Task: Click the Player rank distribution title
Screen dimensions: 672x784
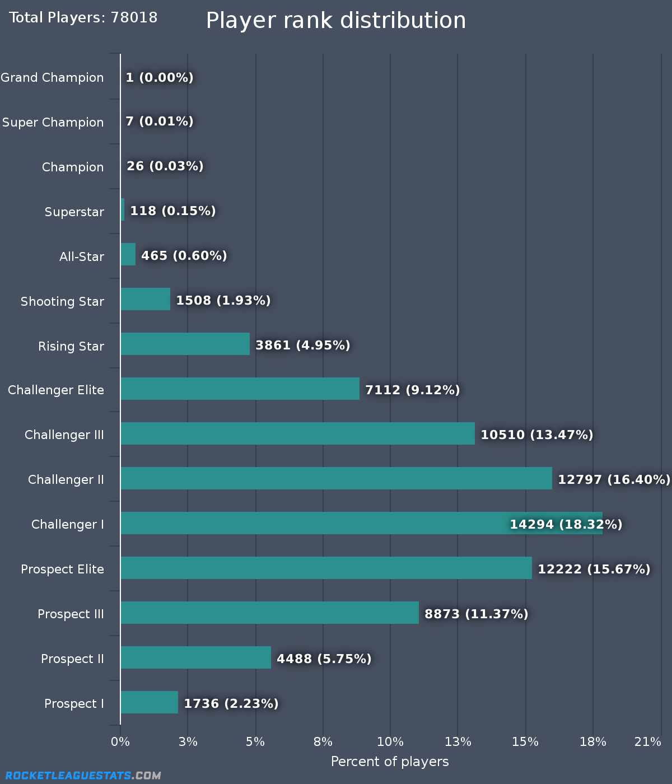Action: (x=336, y=21)
